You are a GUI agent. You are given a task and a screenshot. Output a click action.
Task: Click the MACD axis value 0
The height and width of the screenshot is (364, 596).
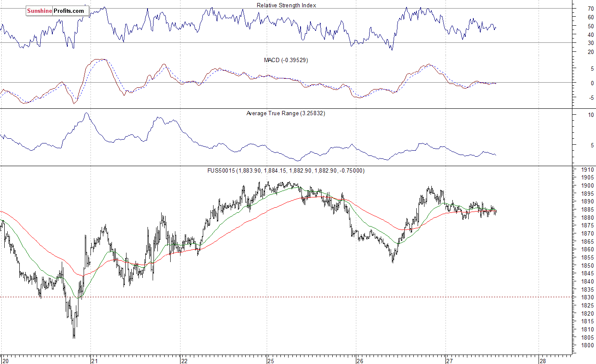(x=592, y=83)
